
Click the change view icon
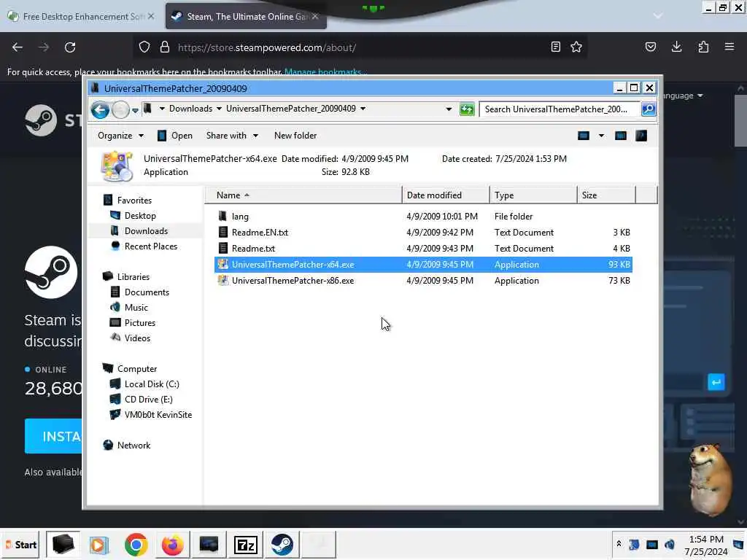tap(584, 136)
